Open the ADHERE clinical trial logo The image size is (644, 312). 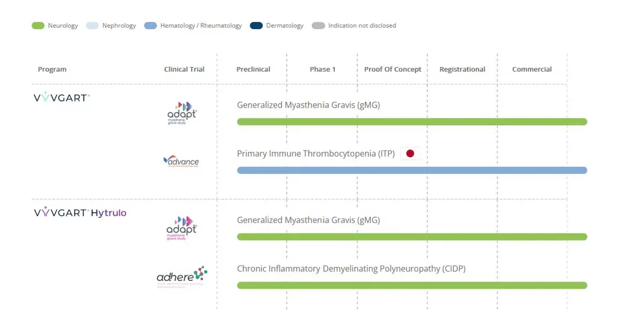point(181,277)
